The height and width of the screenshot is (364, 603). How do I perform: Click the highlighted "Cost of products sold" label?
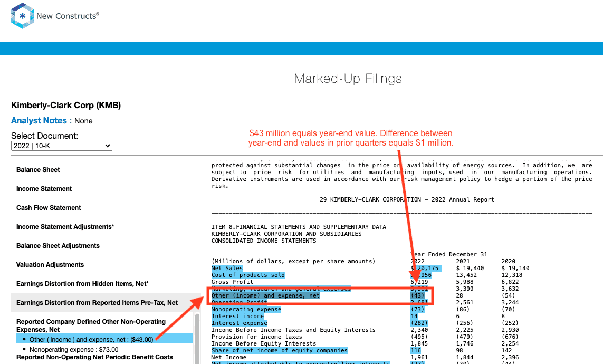click(x=248, y=275)
